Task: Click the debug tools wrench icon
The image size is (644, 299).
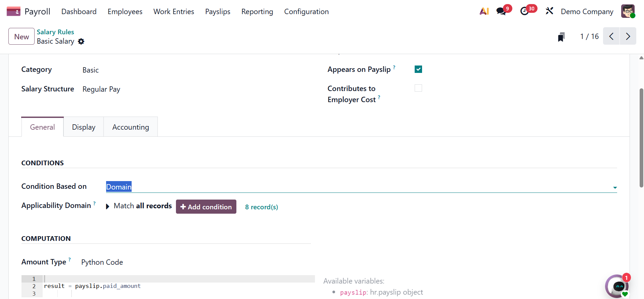Action: (549, 11)
